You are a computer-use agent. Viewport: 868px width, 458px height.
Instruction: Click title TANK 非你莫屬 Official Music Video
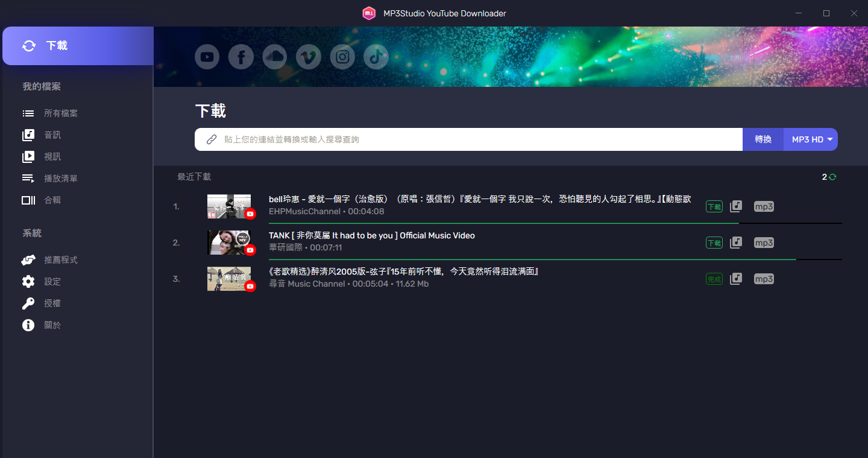coord(372,235)
